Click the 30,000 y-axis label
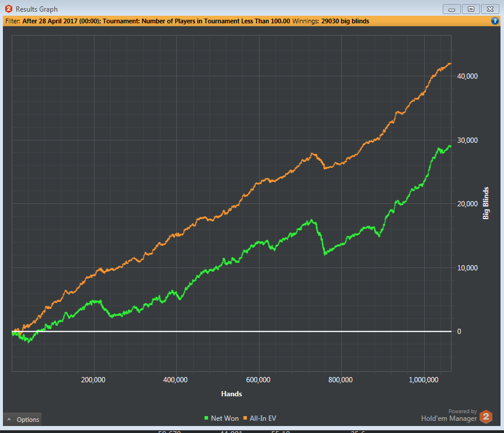Image resolution: width=504 pixels, height=433 pixels. [467, 140]
